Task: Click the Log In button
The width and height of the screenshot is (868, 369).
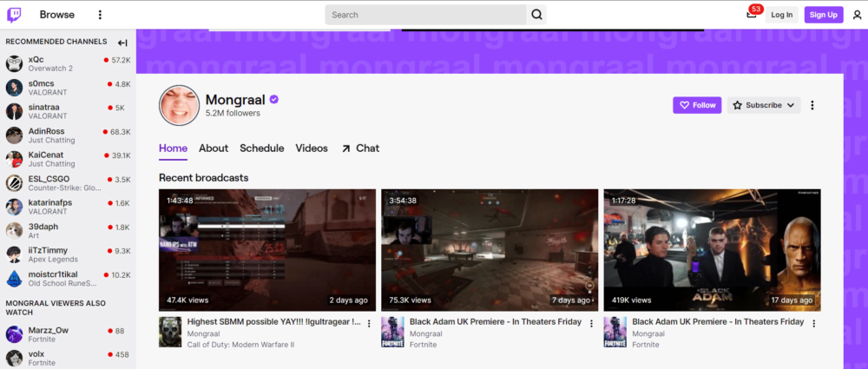Action: (x=782, y=15)
